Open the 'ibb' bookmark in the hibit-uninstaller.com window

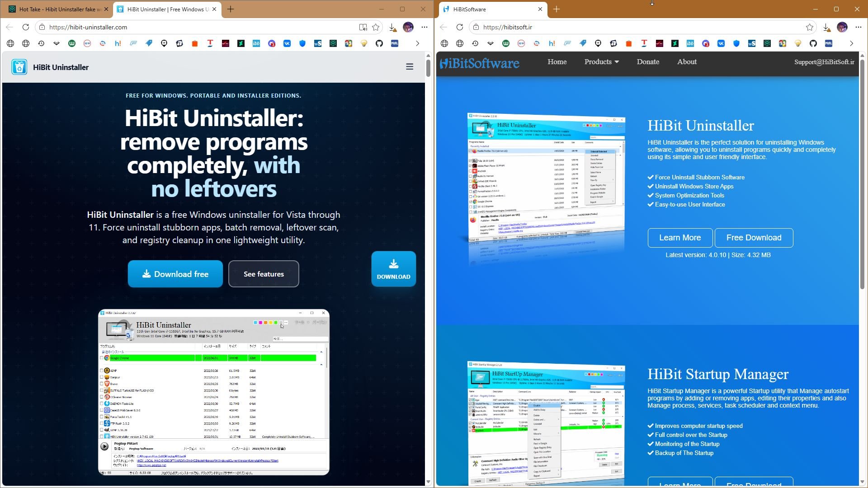point(256,43)
